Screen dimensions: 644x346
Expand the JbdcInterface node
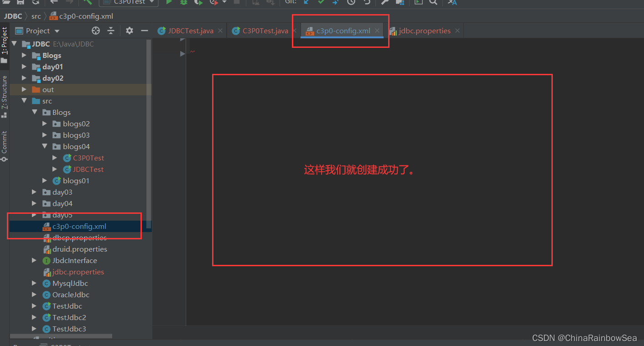(x=34, y=260)
